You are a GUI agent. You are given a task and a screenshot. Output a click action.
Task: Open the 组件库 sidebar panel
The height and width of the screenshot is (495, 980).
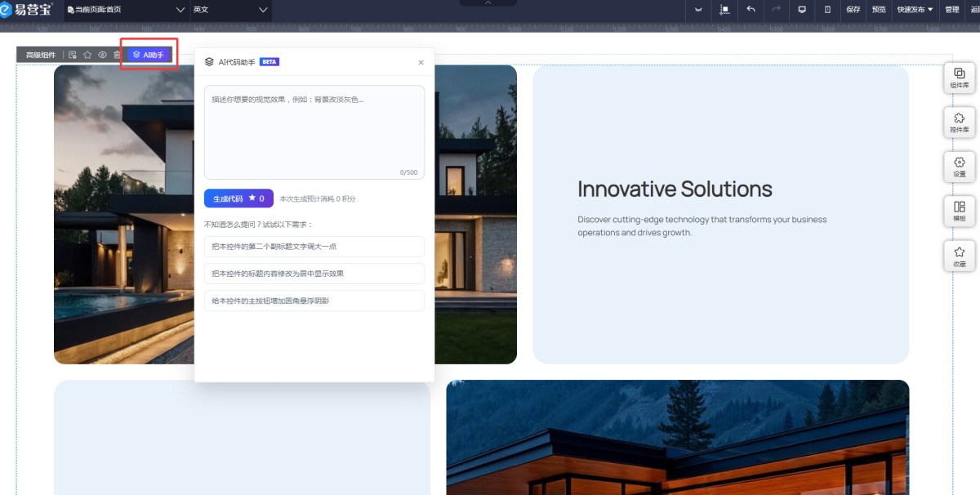pyautogui.click(x=960, y=78)
